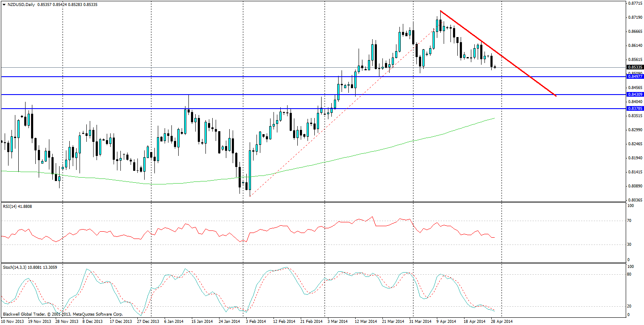The image size is (644, 325).
Task: Click the 18 Apr 2014 date label
Action: pos(474,322)
